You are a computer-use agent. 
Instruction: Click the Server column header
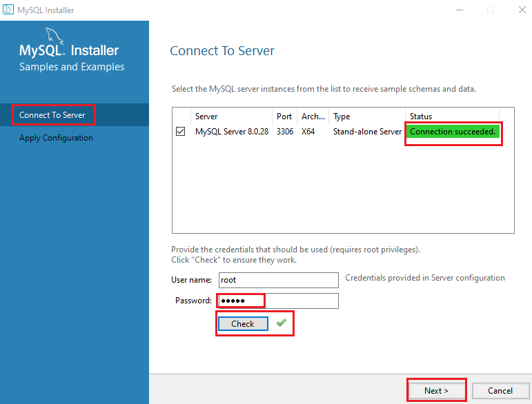[232, 117]
